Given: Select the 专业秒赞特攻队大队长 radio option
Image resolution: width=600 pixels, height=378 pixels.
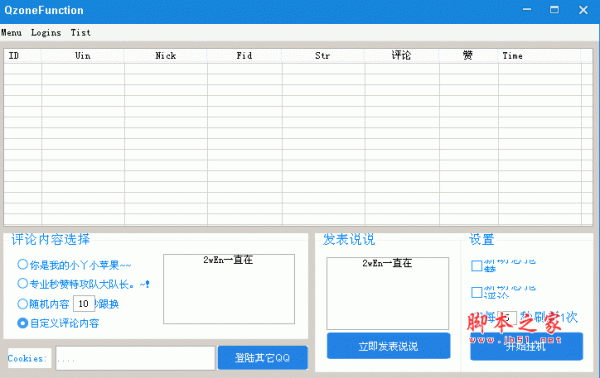Looking at the screenshot, I should tap(23, 284).
